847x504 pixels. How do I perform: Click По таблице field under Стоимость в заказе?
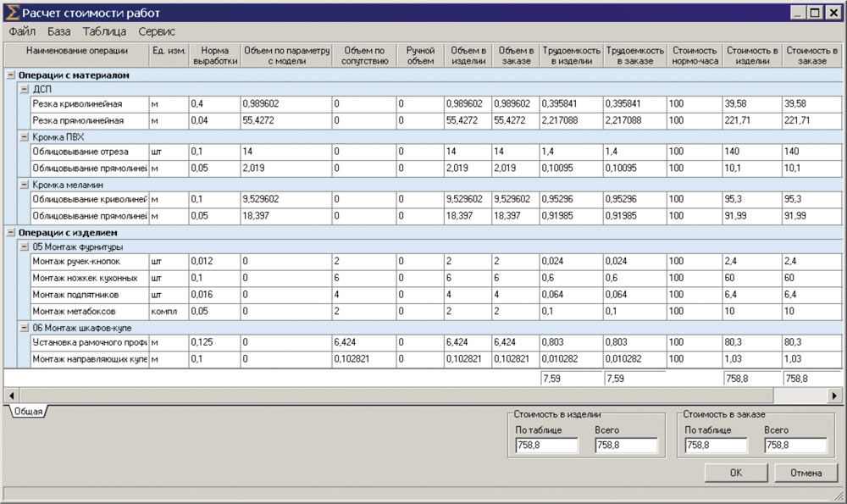pyautogui.click(x=716, y=445)
